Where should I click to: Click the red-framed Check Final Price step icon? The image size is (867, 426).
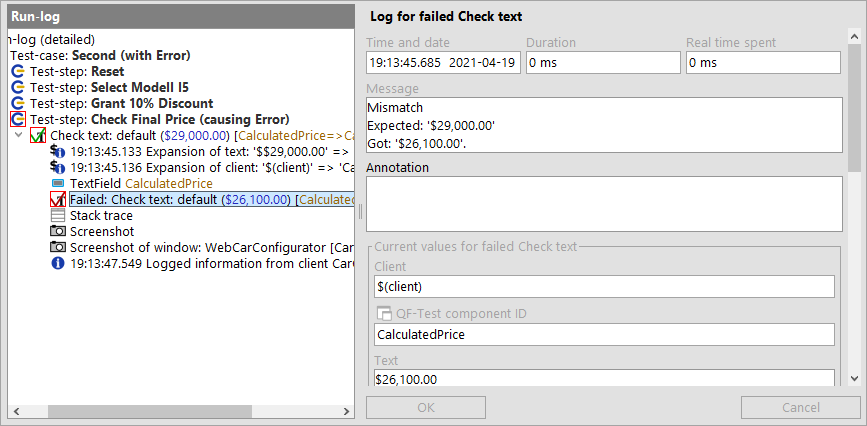(x=18, y=119)
